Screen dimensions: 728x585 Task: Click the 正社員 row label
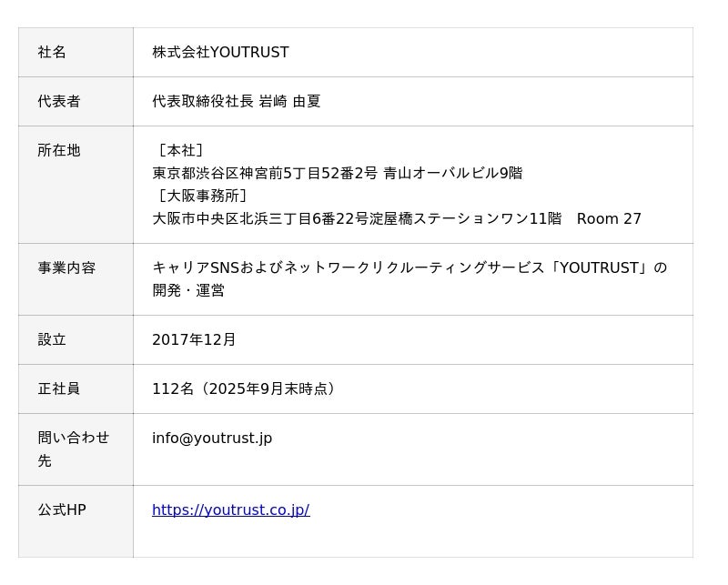point(59,389)
